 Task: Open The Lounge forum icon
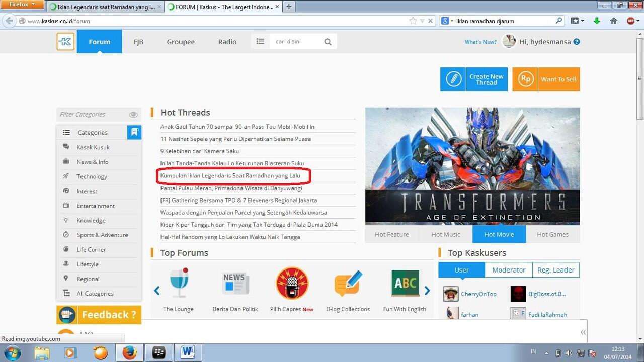[x=179, y=283]
